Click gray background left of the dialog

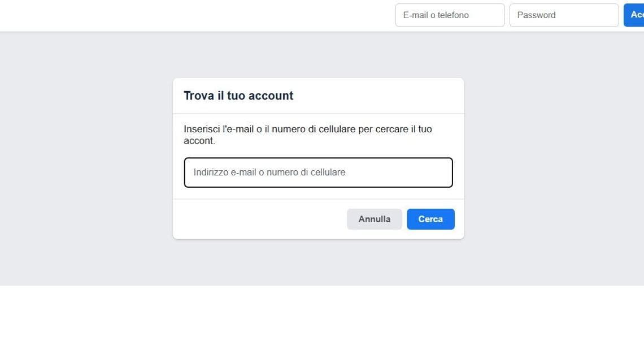point(85,158)
